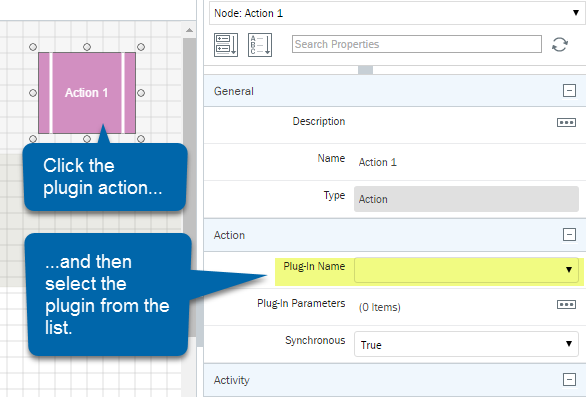
Task: Click the Search Properties input field
Action: pyautogui.click(x=417, y=44)
